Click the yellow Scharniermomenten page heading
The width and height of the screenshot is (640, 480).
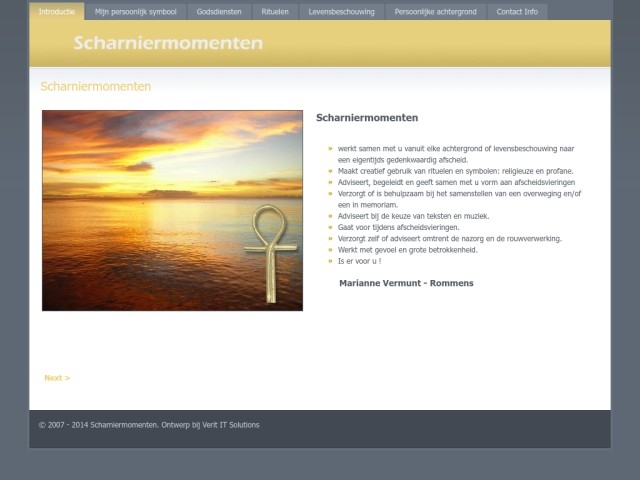[95, 87]
